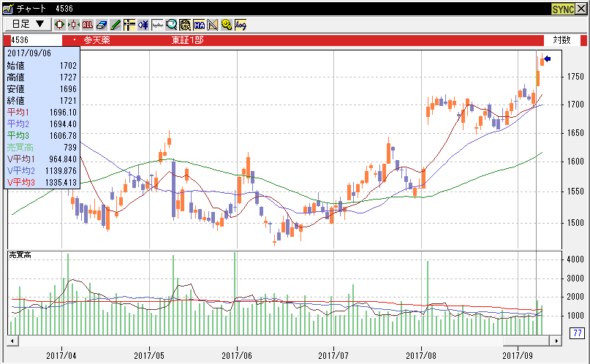Select the eraser tool icon
The image size is (590, 364).
point(102,24)
